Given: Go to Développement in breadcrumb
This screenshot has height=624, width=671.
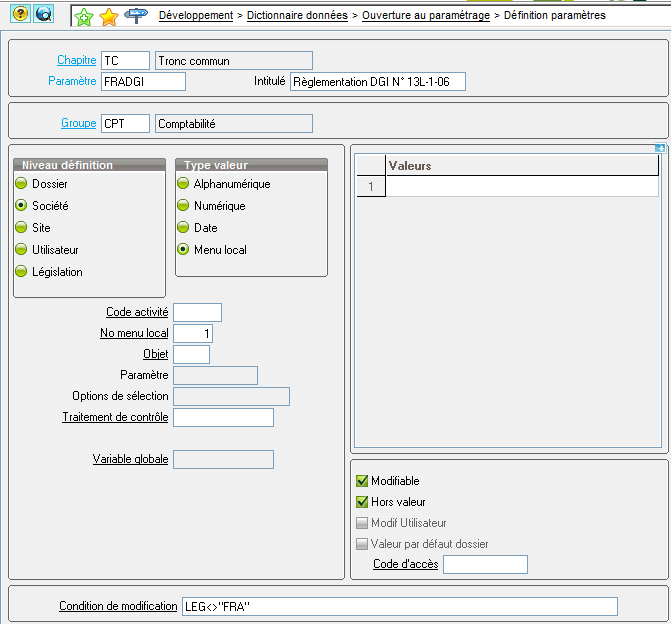Looking at the screenshot, I should coord(196,15).
